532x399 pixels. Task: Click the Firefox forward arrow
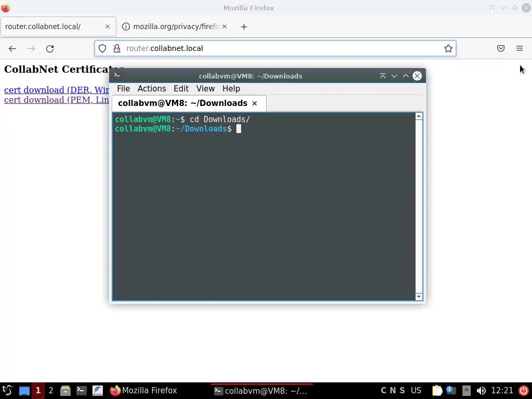coord(31,48)
